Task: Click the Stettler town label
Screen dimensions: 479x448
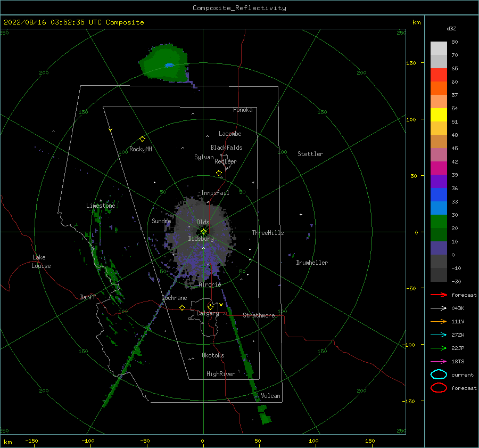Action: click(x=310, y=154)
